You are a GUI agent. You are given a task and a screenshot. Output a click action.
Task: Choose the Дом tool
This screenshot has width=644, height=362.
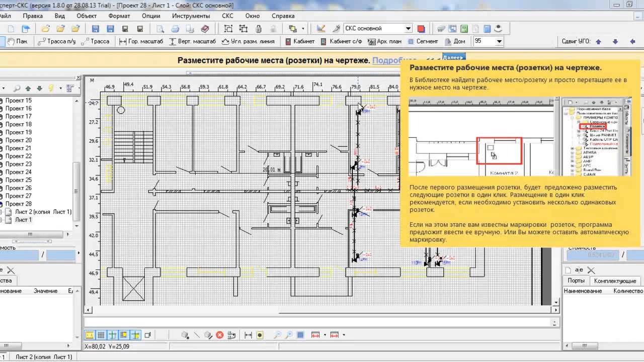[454, 41]
